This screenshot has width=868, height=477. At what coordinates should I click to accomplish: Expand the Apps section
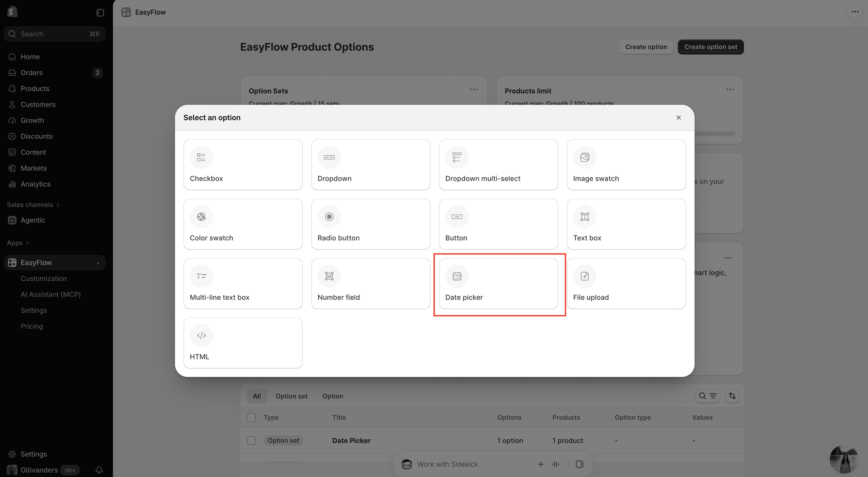18,243
